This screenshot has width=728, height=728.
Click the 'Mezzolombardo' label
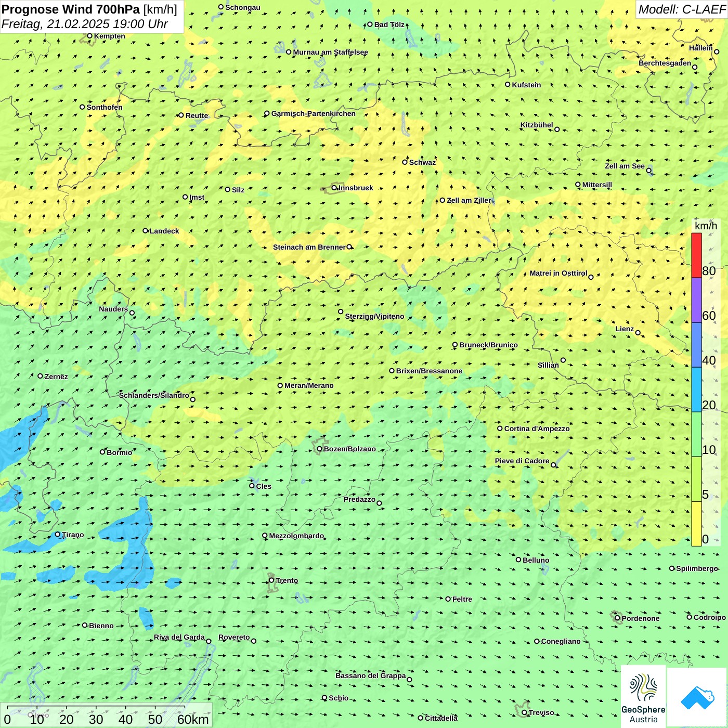pyautogui.click(x=296, y=536)
